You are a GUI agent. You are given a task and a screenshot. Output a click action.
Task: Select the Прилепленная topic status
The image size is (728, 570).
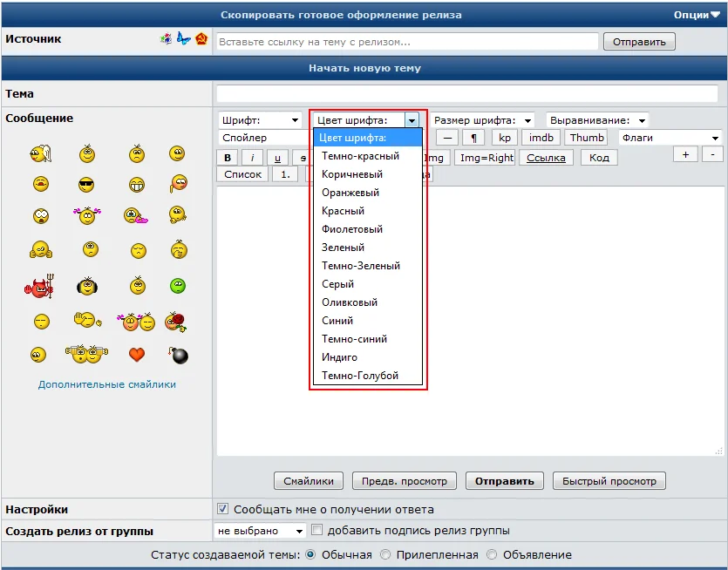[385, 554]
